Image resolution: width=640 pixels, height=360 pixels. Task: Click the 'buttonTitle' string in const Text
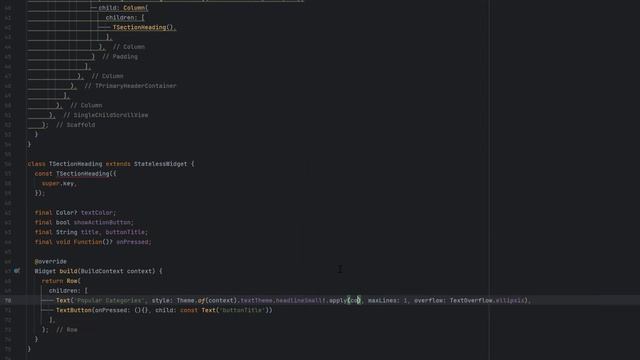[242, 310]
